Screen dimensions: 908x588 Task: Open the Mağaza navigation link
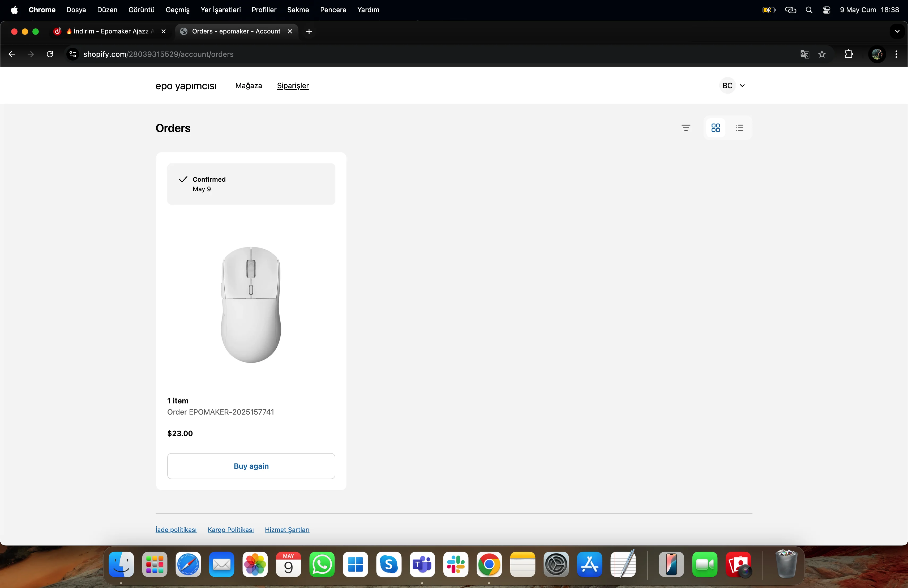[248, 86]
